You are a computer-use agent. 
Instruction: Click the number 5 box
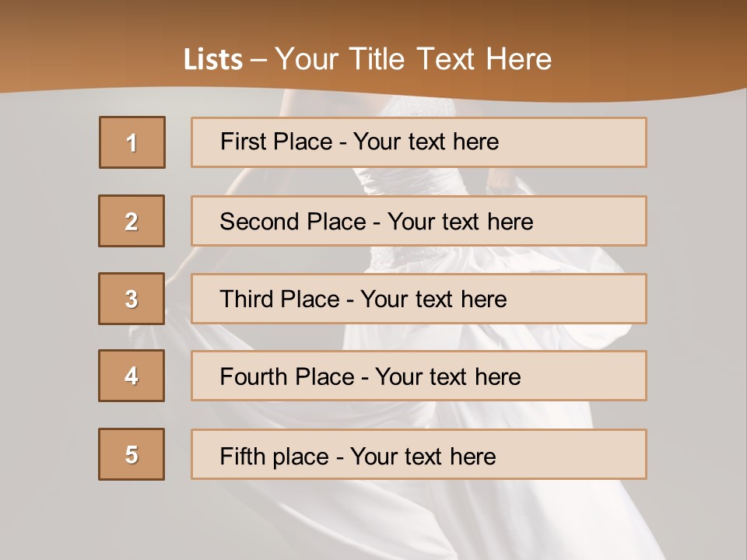[132, 454]
